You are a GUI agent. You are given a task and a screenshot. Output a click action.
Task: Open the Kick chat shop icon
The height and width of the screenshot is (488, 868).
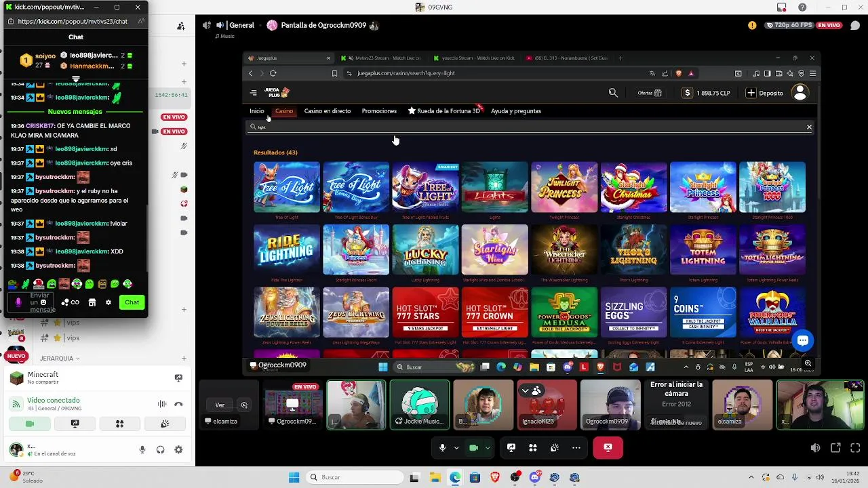(x=92, y=302)
